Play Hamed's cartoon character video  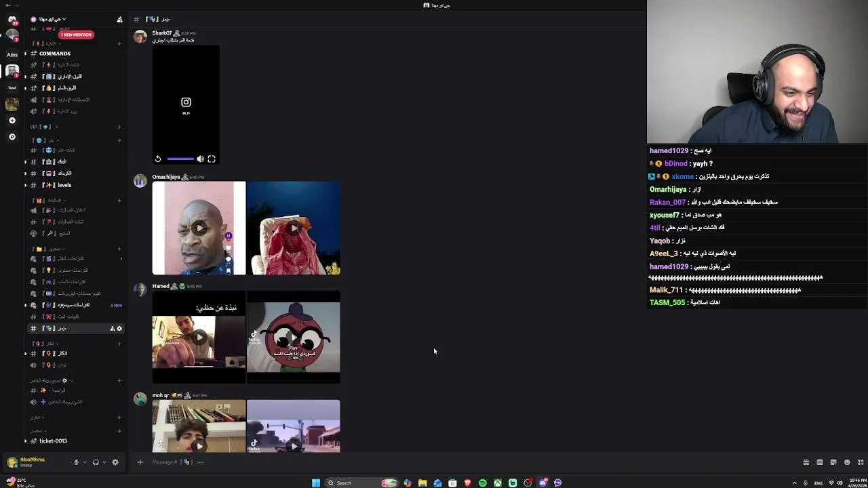coord(294,337)
